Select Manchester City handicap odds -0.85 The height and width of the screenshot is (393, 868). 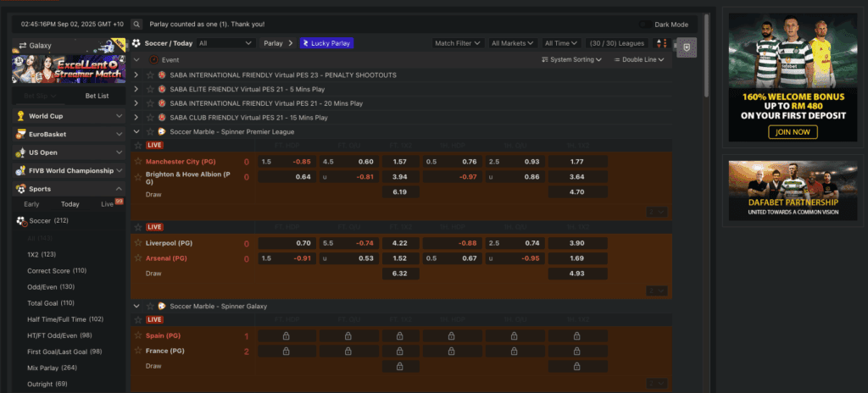click(287, 162)
